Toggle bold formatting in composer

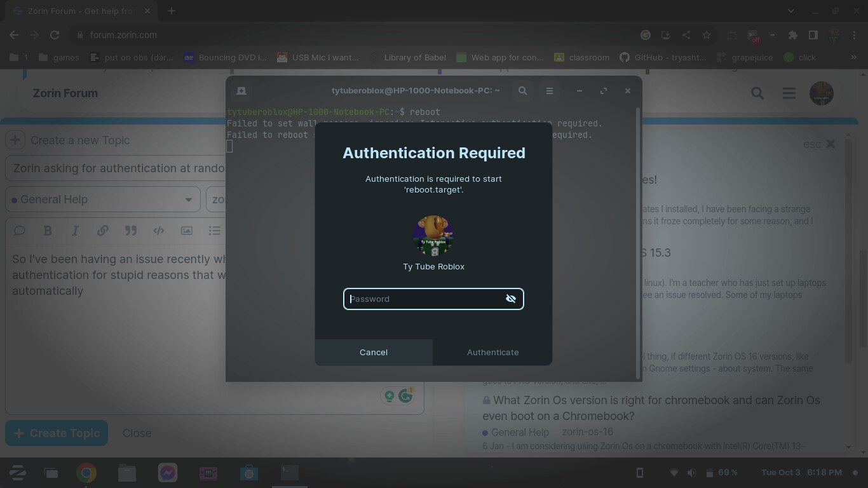pyautogui.click(x=48, y=231)
